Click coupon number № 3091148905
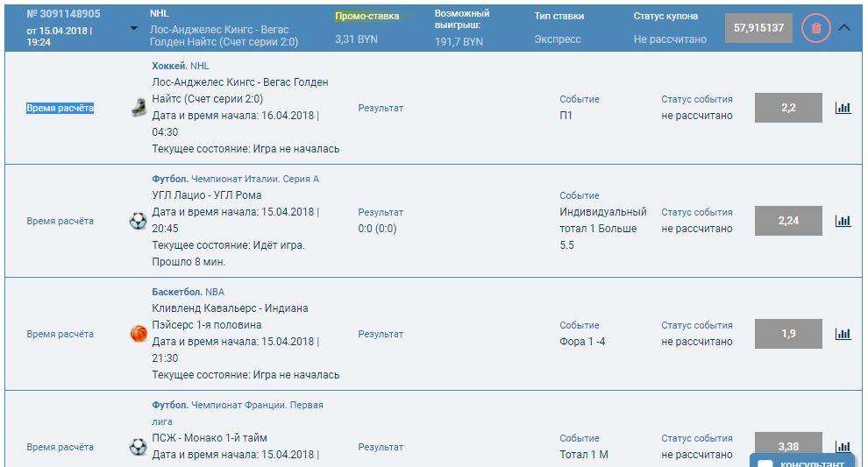Image resolution: width=868 pixels, height=467 pixels. coord(64,14)
